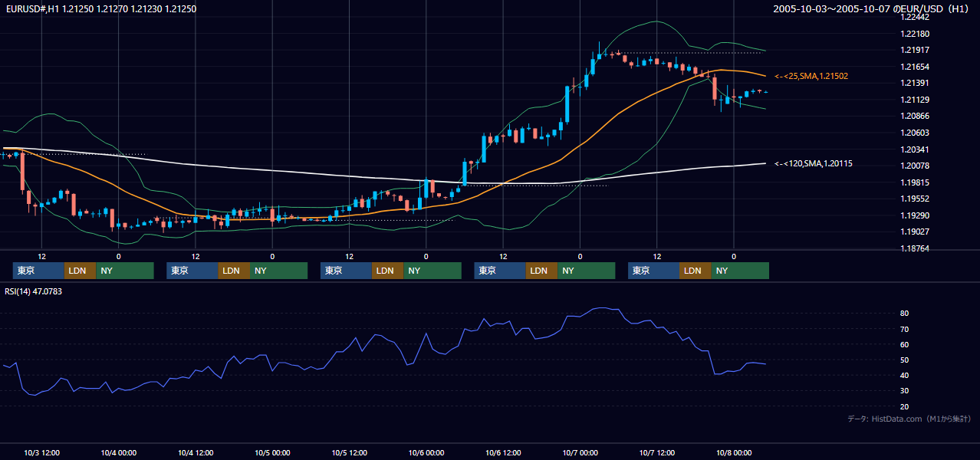Click price axis value 1.20078

916,166
